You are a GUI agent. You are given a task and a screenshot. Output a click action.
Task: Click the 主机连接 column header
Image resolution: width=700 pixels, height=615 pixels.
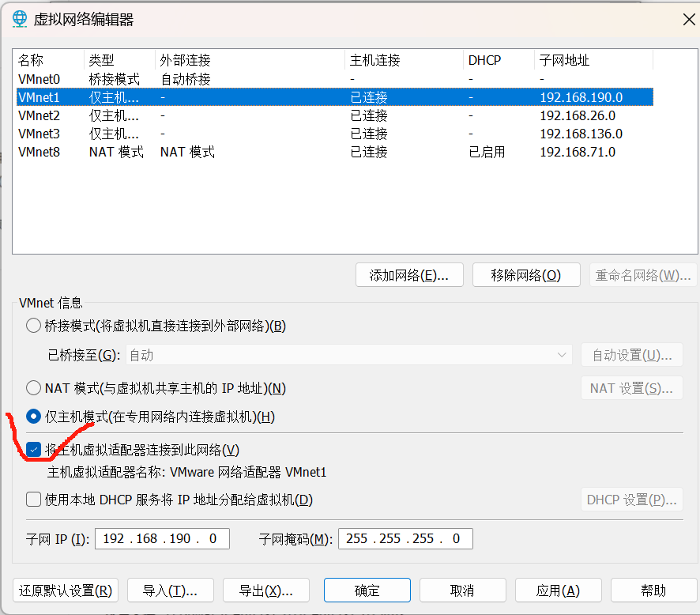(404, 60)
